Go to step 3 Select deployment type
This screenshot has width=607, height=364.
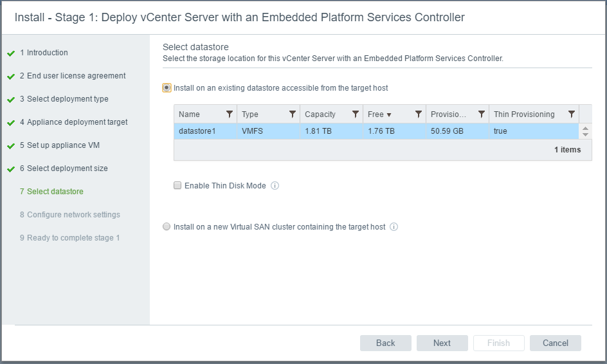coord(64,99)
